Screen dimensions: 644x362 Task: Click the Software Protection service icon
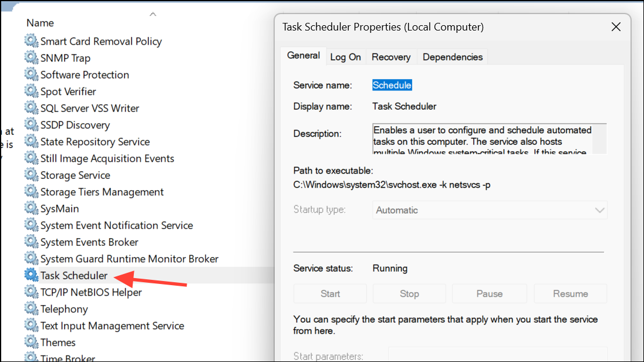31,75
